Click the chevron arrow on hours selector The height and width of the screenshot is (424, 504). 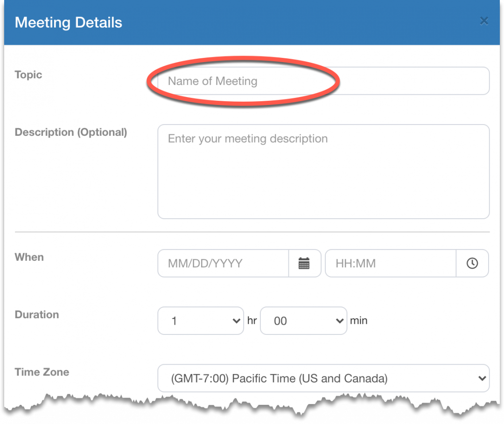pos(235,321)
